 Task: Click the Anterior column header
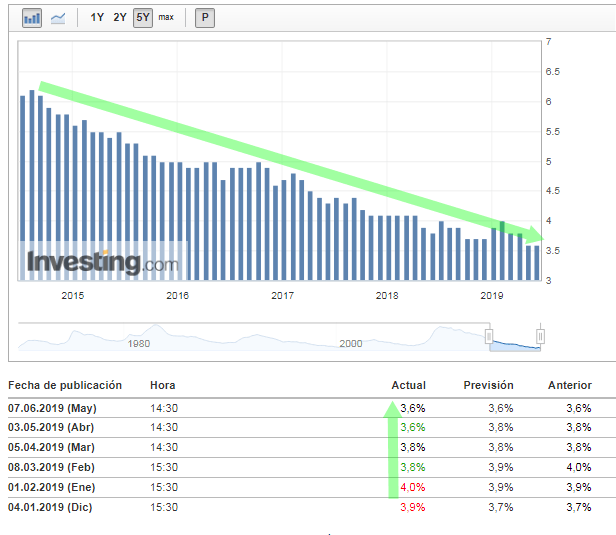pos(569,385)
